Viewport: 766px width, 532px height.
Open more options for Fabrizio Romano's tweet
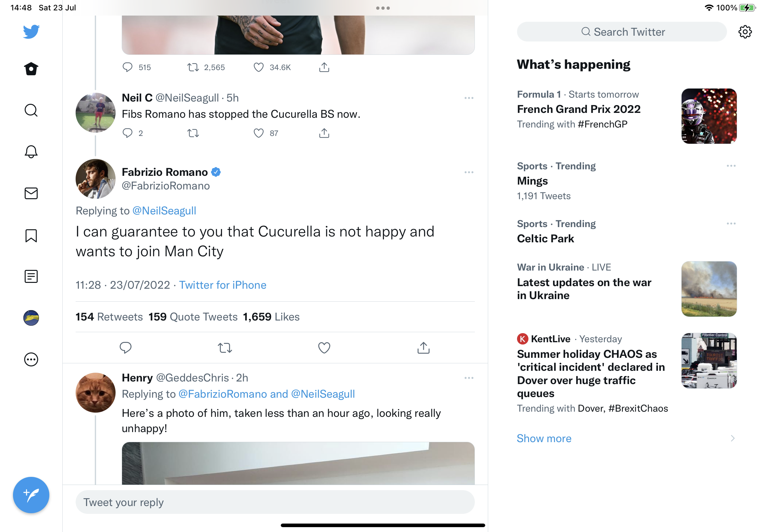(469, 172)
